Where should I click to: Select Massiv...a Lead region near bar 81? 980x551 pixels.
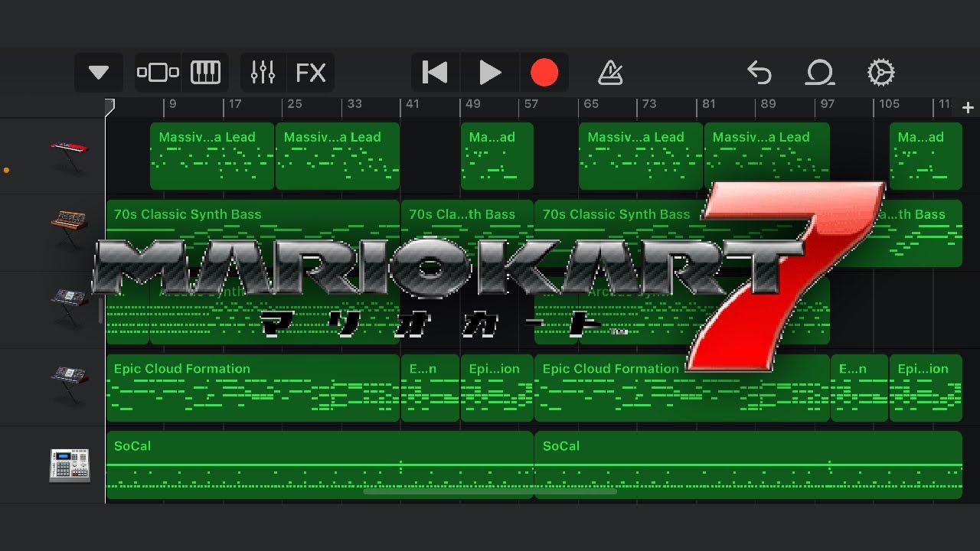[x=766, y=156]
